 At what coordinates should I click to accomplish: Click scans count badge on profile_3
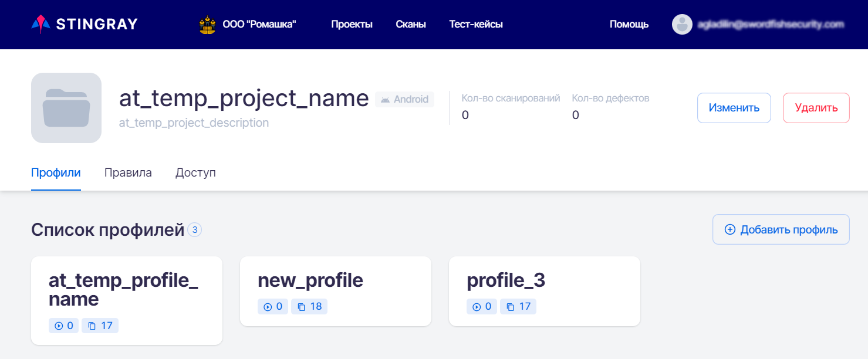(x=482, y=307)
